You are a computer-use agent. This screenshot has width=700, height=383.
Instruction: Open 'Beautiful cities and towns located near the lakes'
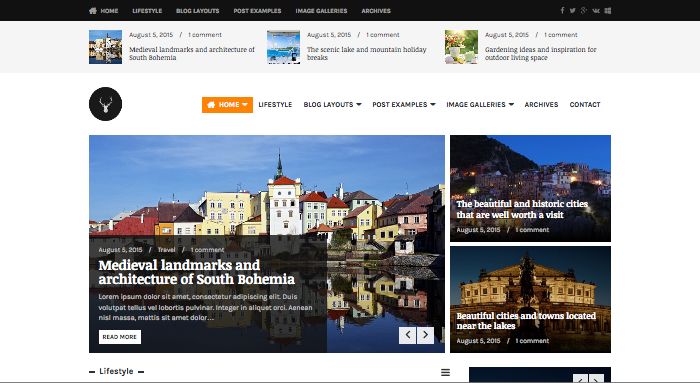(x=526, y=321)
